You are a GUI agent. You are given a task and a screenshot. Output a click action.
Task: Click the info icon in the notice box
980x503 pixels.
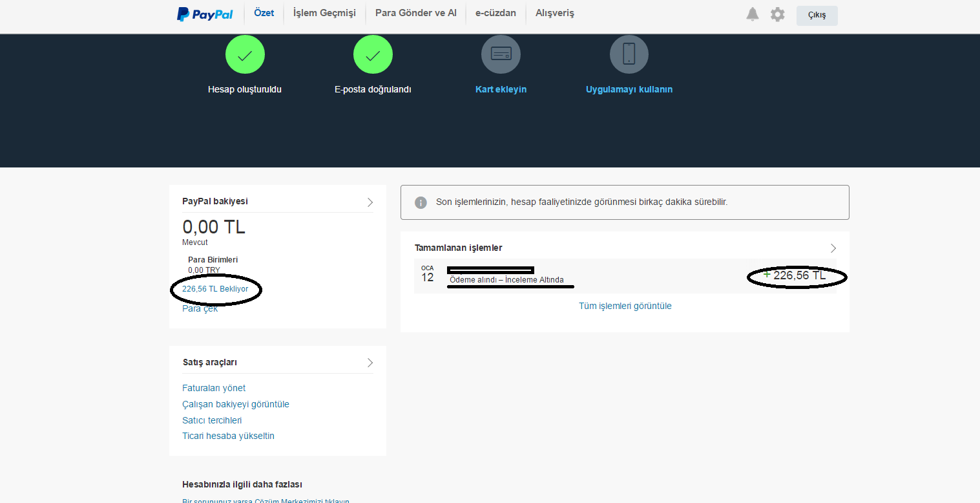coord(421,202)
